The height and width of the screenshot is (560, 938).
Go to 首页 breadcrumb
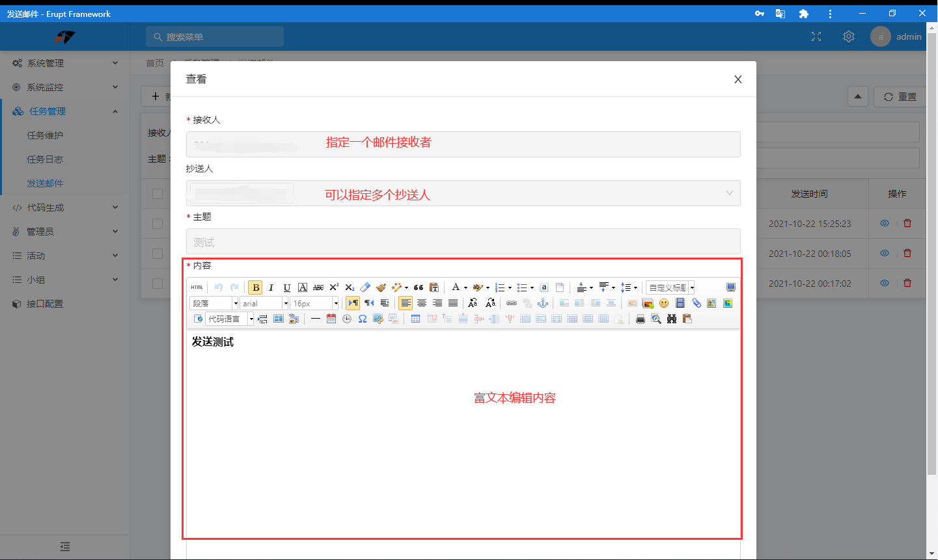tap(155, 63)
